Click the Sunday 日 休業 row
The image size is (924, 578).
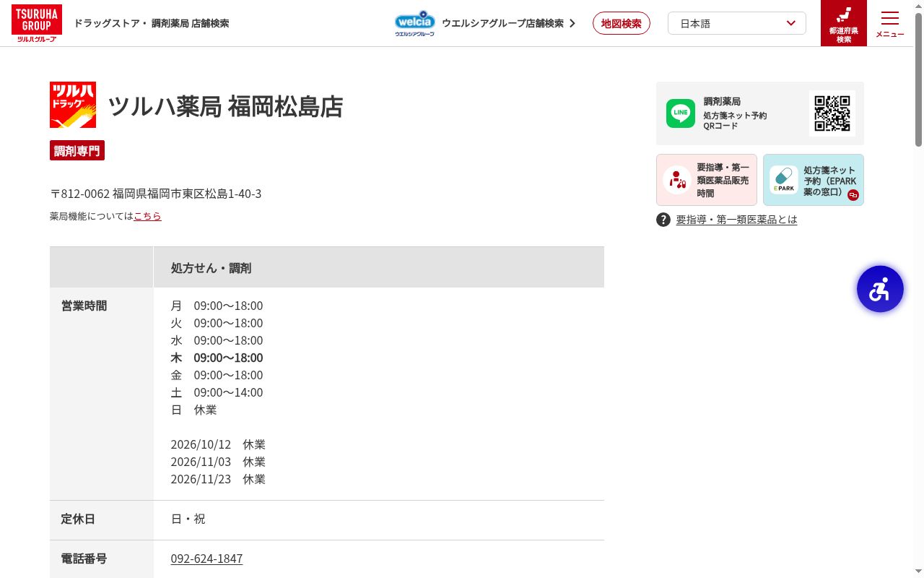click(193, 410)
